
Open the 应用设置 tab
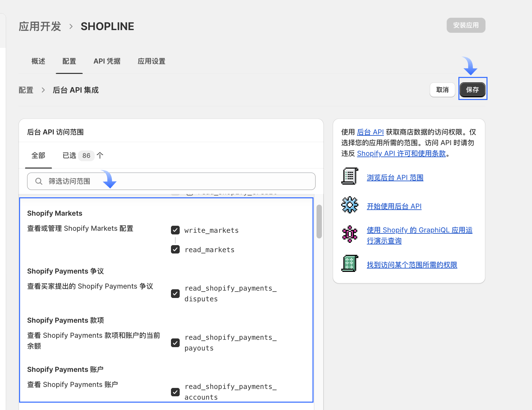(152, 61)
